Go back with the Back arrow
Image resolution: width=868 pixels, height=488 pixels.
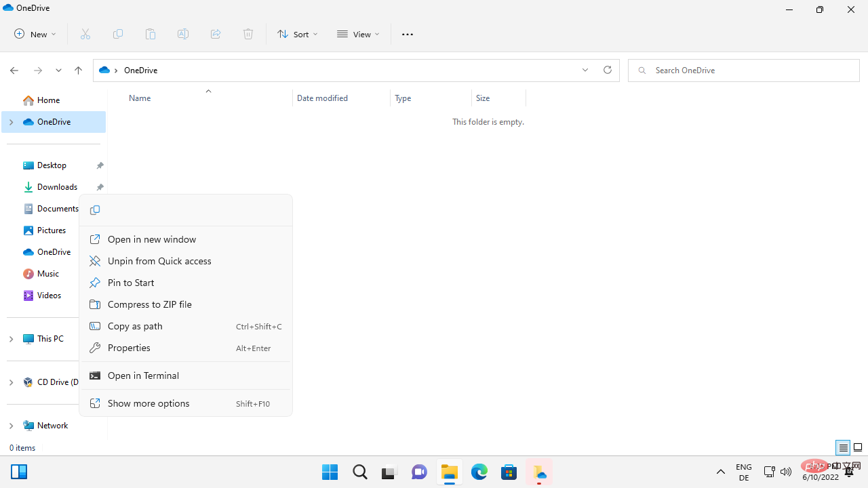click(14, 70)
